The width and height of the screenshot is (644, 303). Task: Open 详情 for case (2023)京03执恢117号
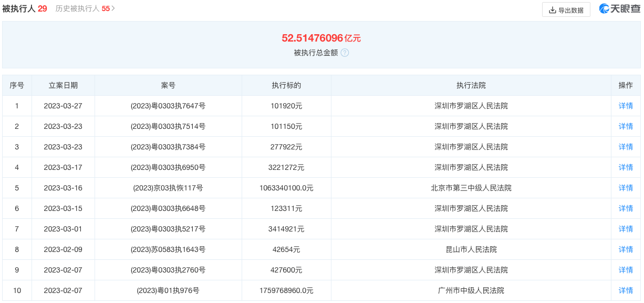[626, 188]
